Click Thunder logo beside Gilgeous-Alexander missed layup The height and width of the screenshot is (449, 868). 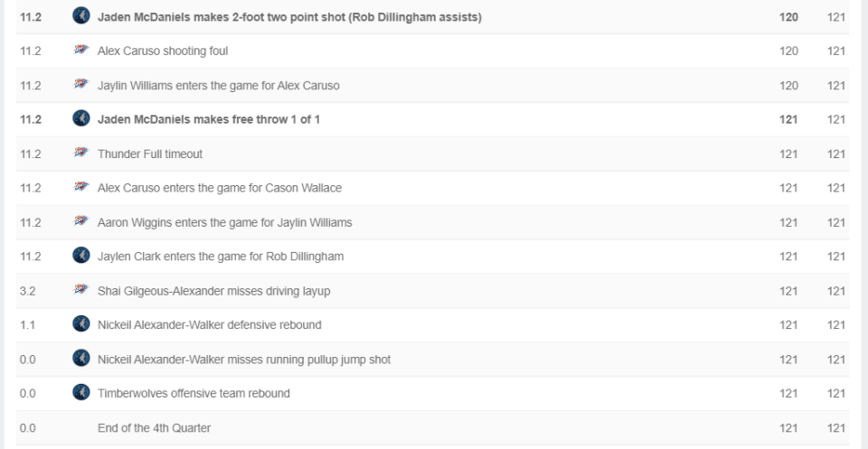81,290
